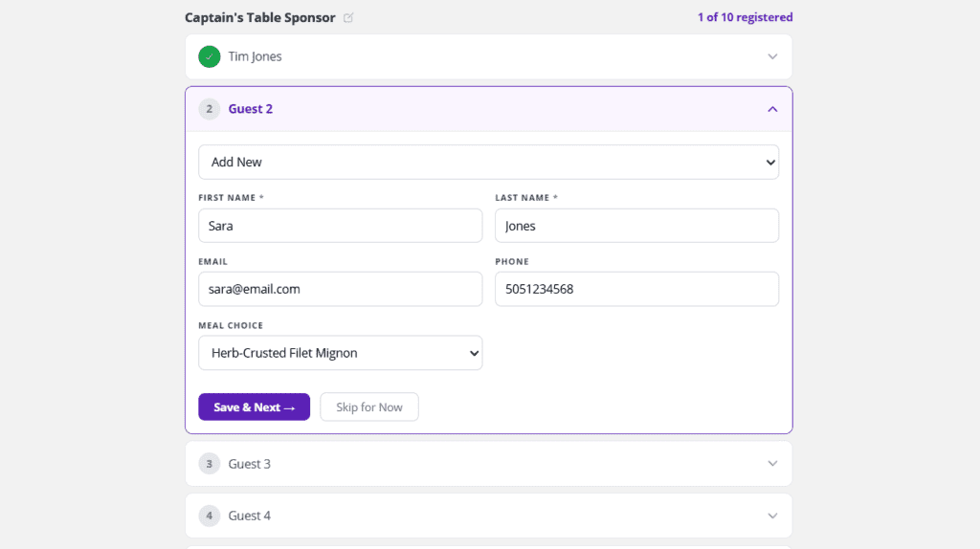
Task: Click the Save & Next button
Action: coord(254,407)
